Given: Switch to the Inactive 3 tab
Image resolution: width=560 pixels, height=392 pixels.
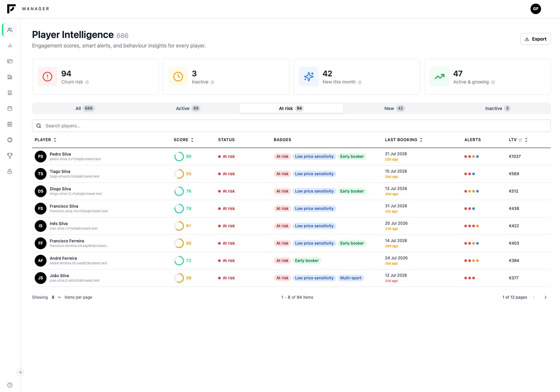Looking at the screenshot, I should [x=498, y=108].
